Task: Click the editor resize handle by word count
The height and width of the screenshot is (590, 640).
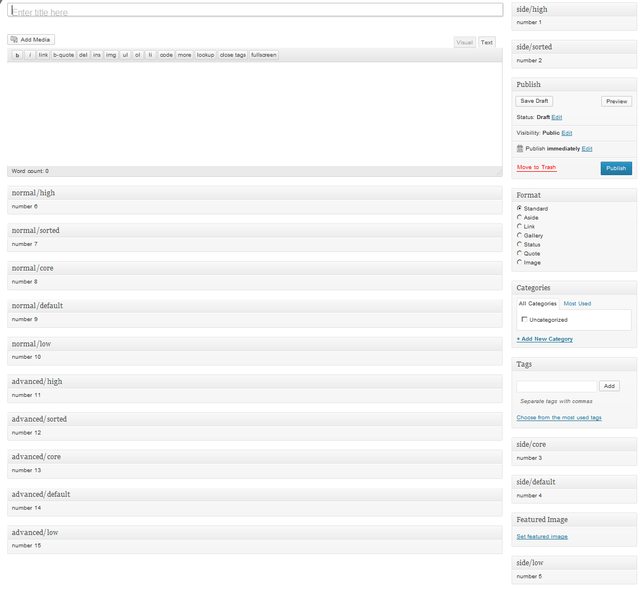Action: coord(499,173)
